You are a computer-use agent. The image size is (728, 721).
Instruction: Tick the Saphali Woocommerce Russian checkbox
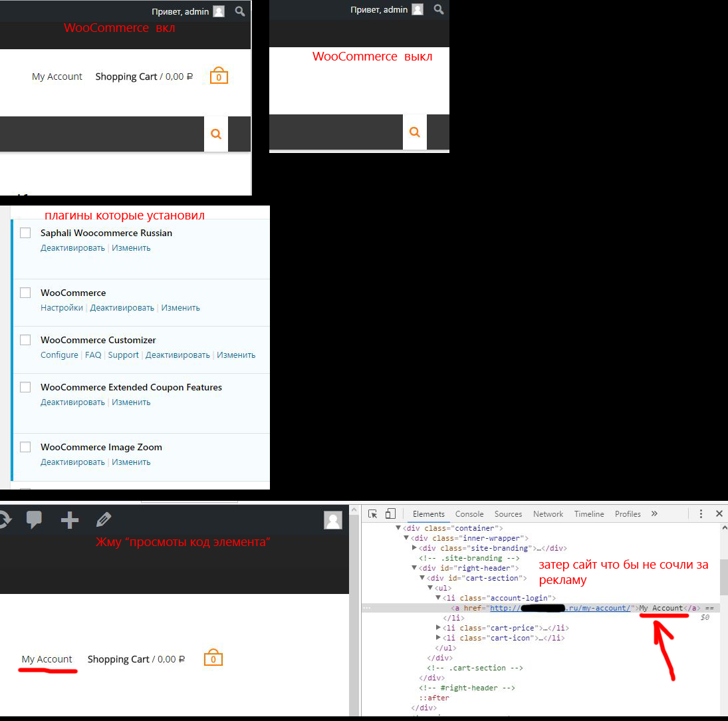[x=25, y=233]
